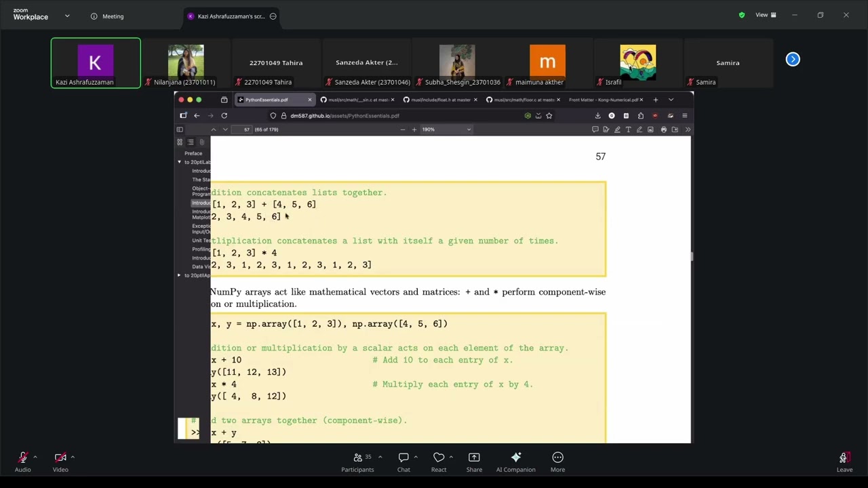Zoom out the PDF

click(x=403, y=129)
